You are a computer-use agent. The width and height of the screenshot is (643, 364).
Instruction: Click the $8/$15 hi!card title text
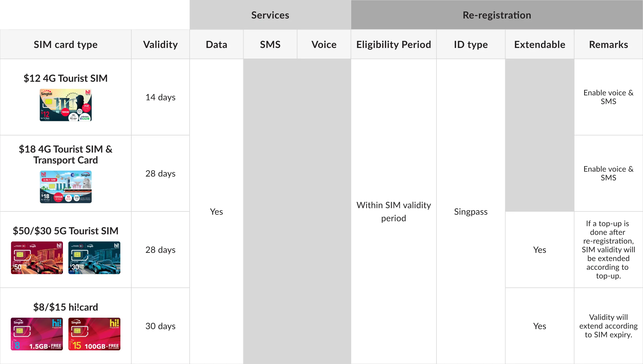[66, 307]
